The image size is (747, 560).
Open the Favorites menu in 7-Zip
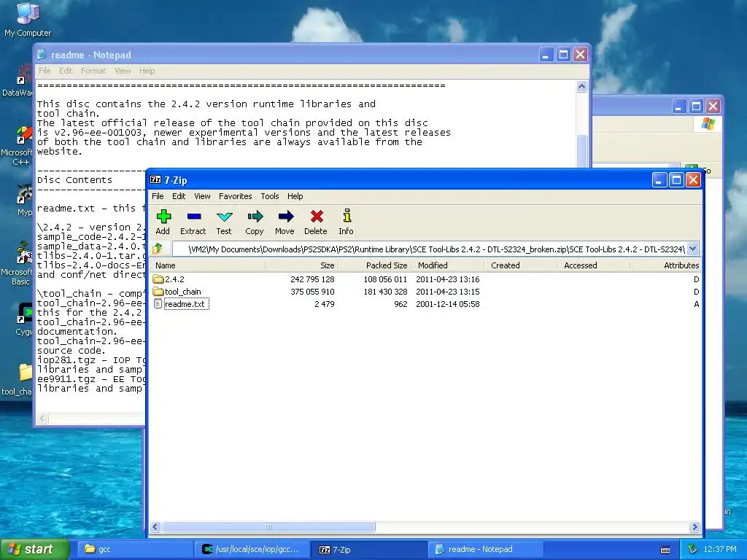tap(236, 196)
